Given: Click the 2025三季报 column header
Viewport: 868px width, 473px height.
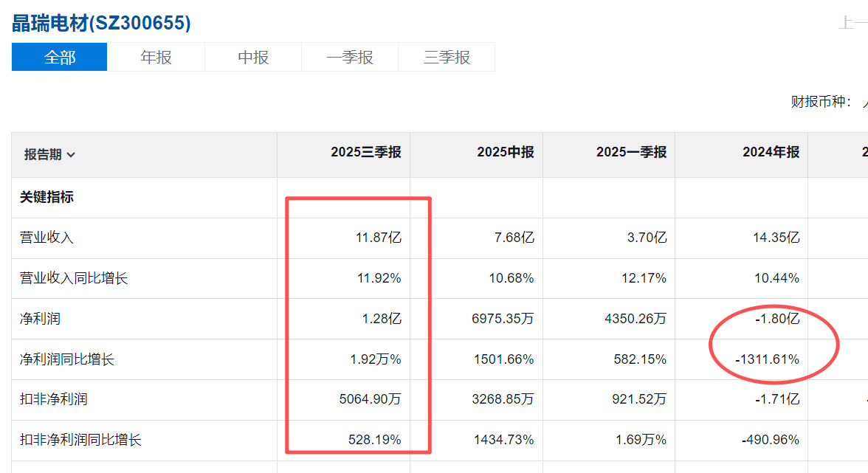Looking at the screenshot, I should tap(365, 152).
